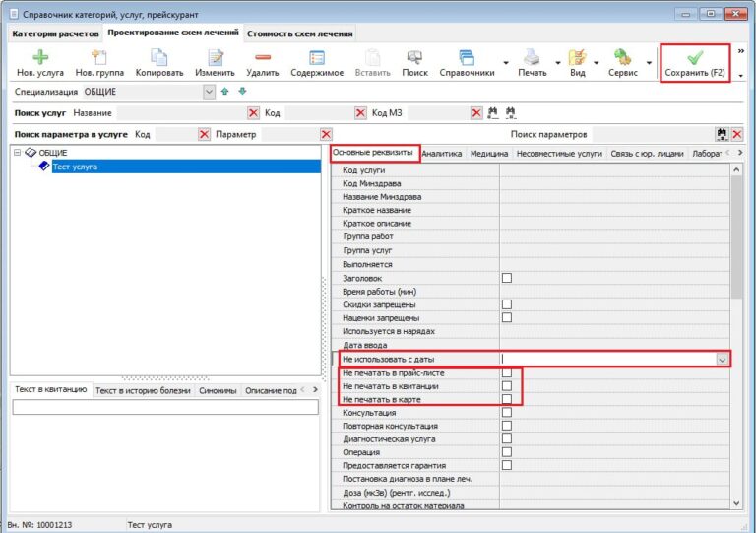Clear the Код МЗ search field
Screen dimensions: 756x533
[x=476, y=113]
